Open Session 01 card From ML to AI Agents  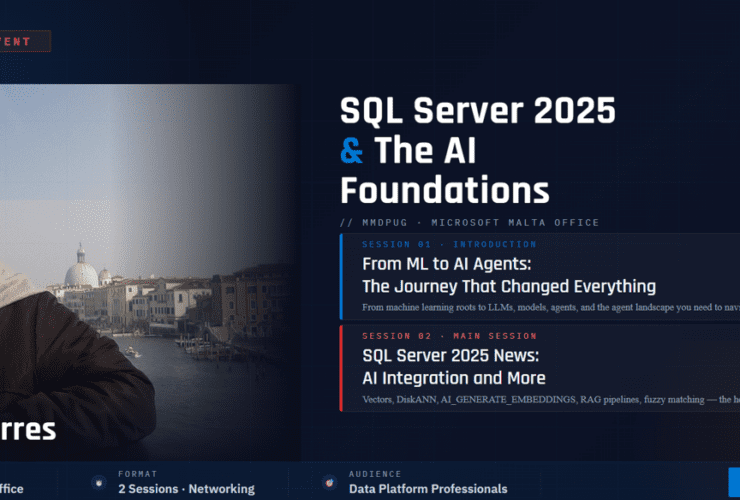539,277
